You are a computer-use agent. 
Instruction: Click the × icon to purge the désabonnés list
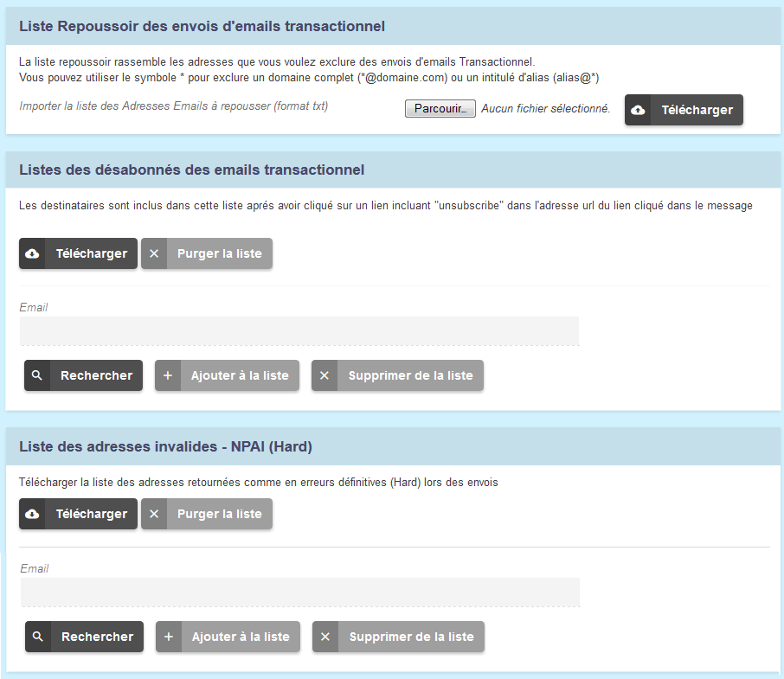tap(153, 253)
